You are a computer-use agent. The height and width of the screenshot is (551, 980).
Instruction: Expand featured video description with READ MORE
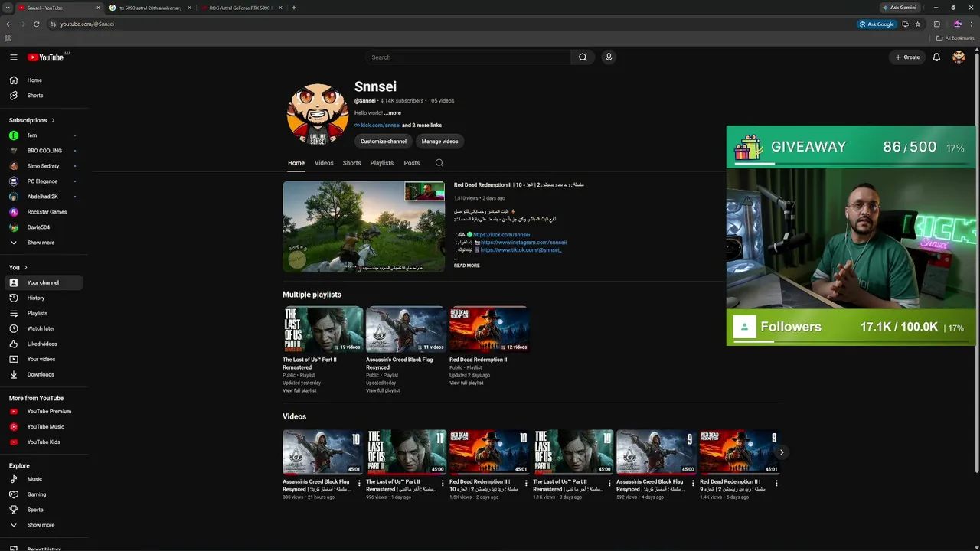click(467, 266)
